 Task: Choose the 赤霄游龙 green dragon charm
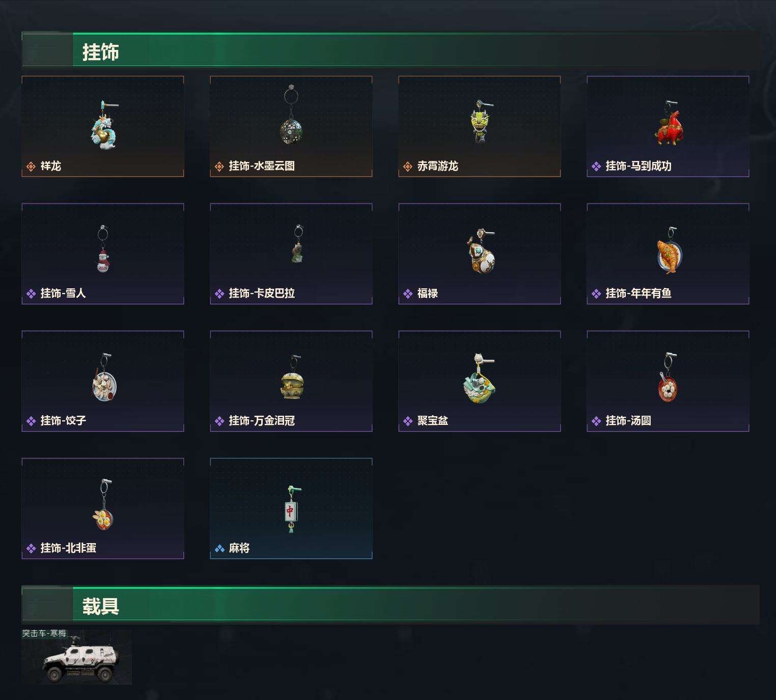pyautogui.click(x=480, y=122)
